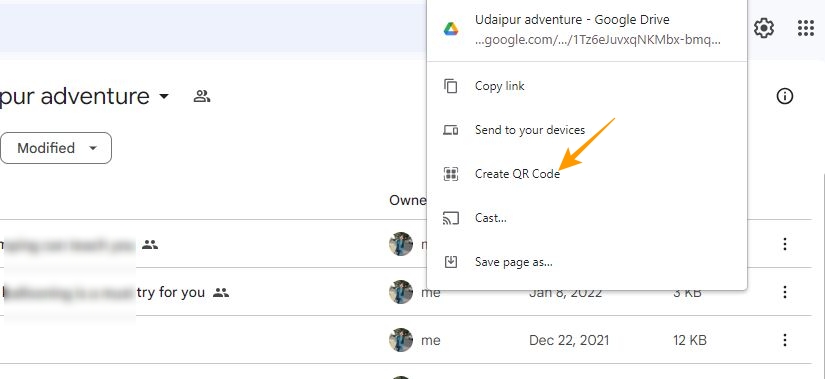Screen dimensions: 825x379
Task: Open more actions for the first file row
Action: (x=784, y=244)
